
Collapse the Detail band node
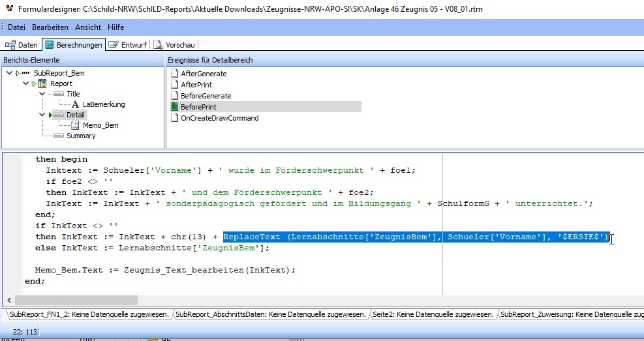(x=42, y=115)
